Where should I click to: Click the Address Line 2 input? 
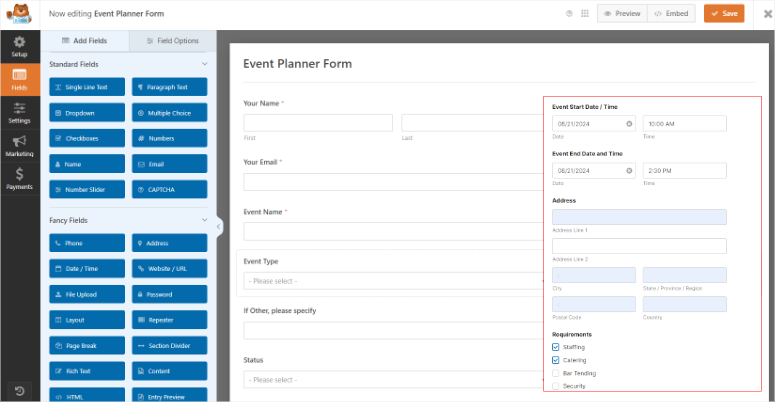[x=639, y=246]
